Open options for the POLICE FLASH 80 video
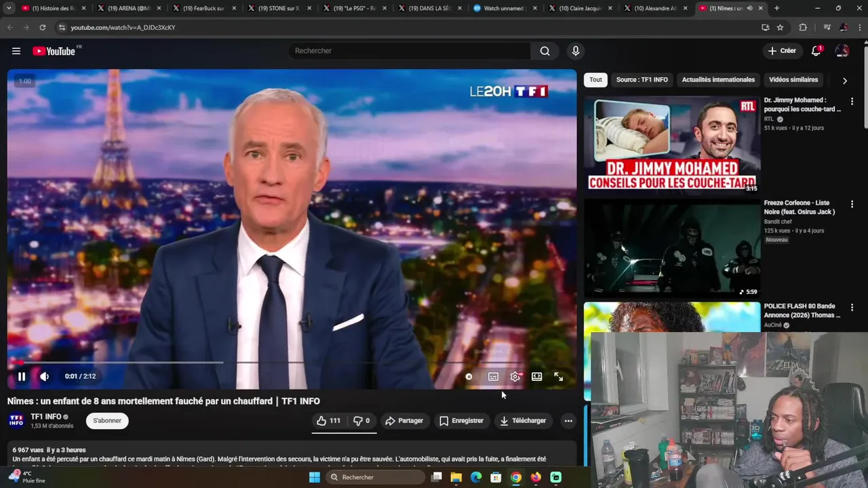 pyautogui.click(x=852, y=308)
